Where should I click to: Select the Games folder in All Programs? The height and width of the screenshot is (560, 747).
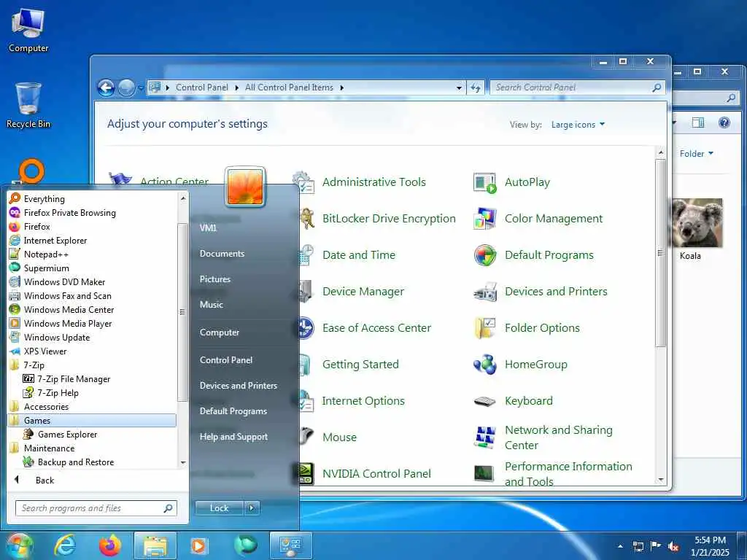[92, 421]
